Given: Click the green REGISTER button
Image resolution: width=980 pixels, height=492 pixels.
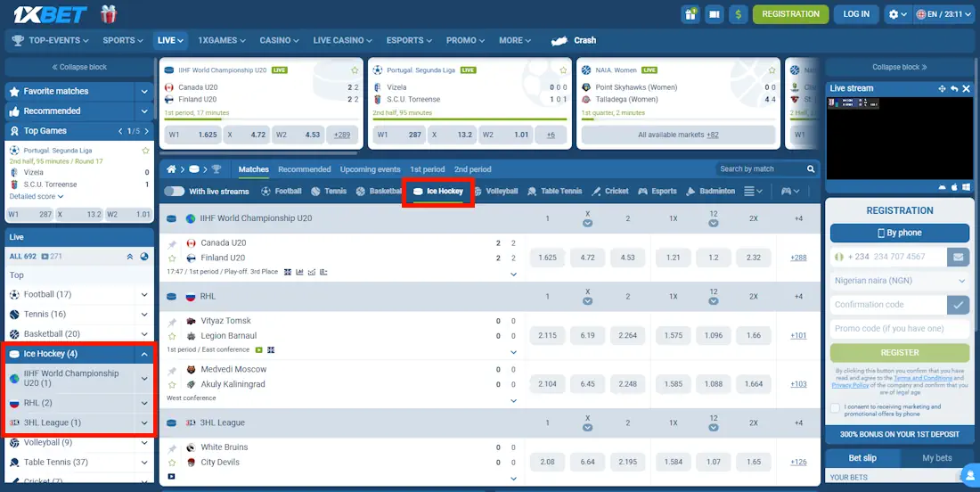Looking at the screenshot, I should pyautogui.click(x=900, y=353).
